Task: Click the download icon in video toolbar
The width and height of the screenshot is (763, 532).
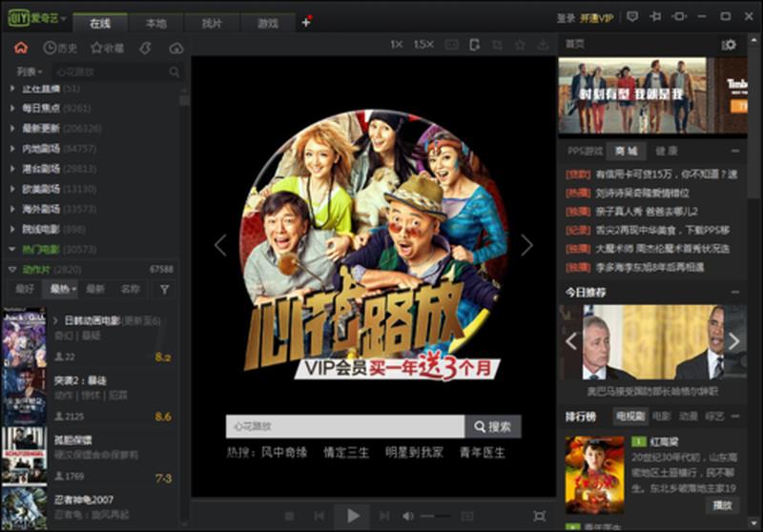Action: [x=543, y=45]
